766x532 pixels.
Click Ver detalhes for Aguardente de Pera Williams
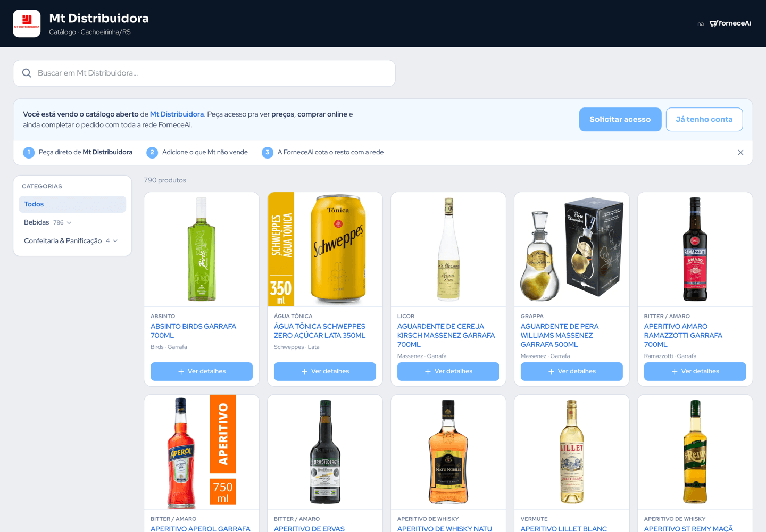(x=572, y=371)
